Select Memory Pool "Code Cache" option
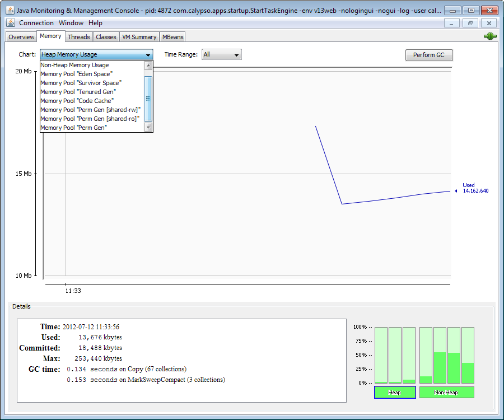 92,101
